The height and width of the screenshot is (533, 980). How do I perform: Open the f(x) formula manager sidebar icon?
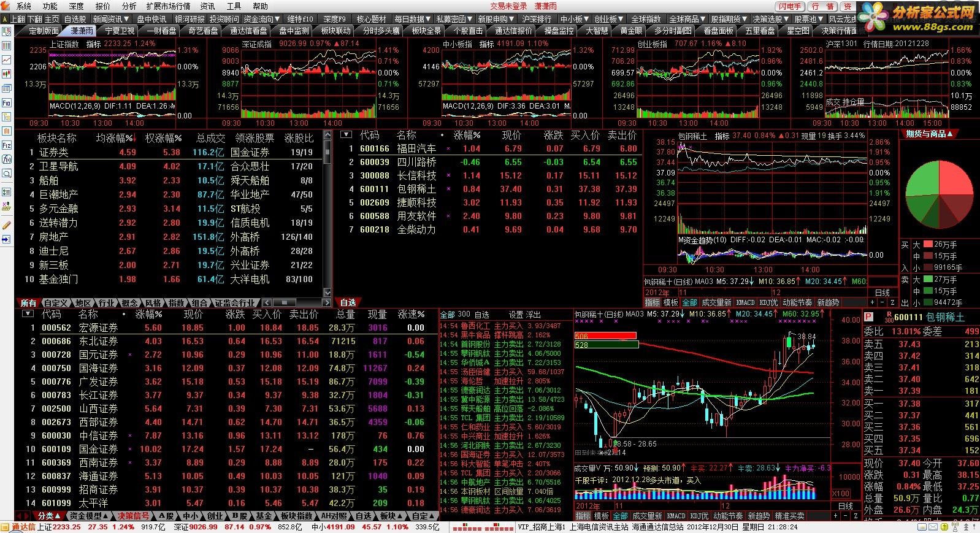[6, 159]
